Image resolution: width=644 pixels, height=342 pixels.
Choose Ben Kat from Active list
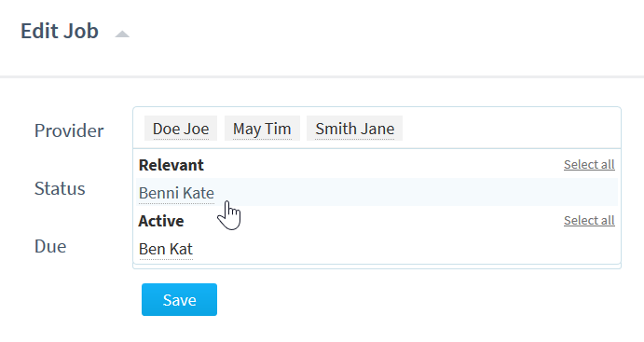click(166, 249)
